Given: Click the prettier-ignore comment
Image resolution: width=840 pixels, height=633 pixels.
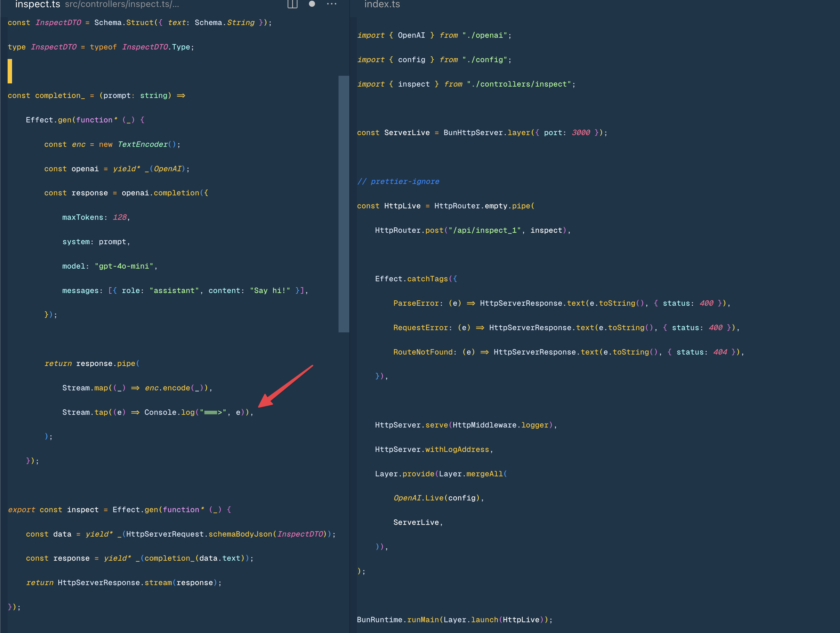Looking at the screenshot, I should pos(398,181).
